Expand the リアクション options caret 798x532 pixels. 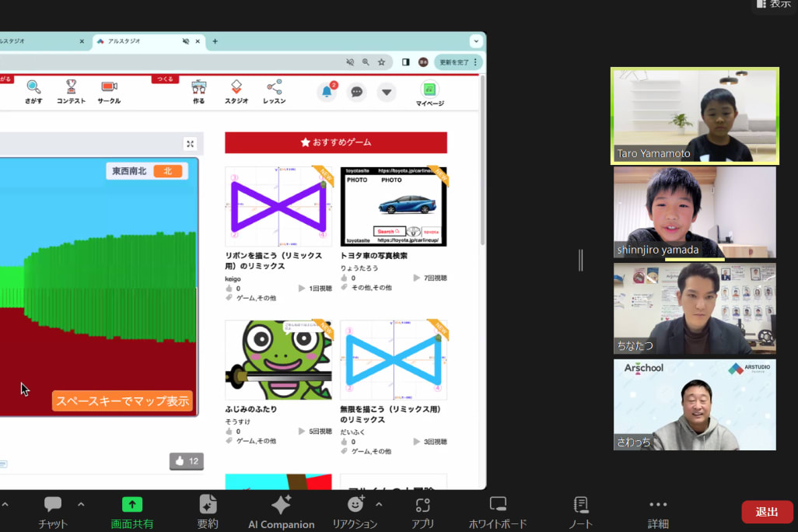[379, 504]
